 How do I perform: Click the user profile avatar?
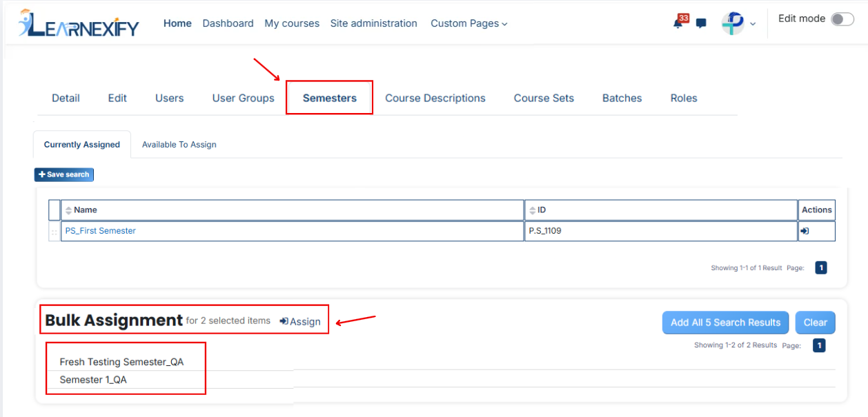pyautogui.click(x=733, y=23)
